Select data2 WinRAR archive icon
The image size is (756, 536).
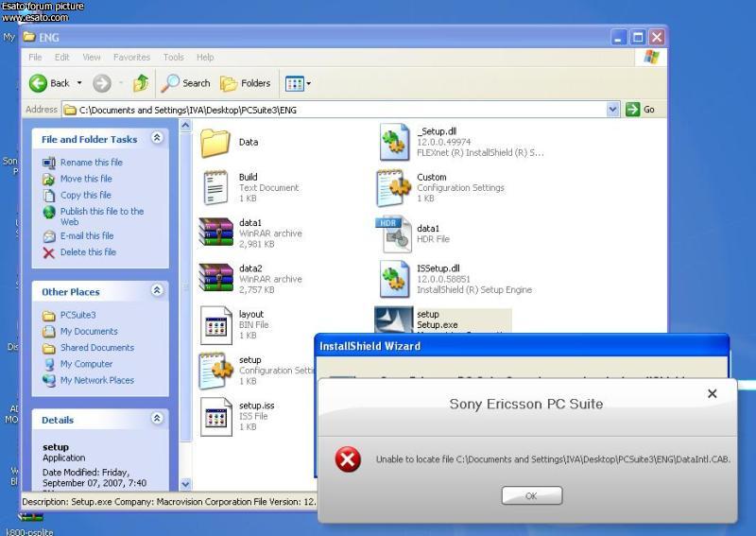coord(216,277)
